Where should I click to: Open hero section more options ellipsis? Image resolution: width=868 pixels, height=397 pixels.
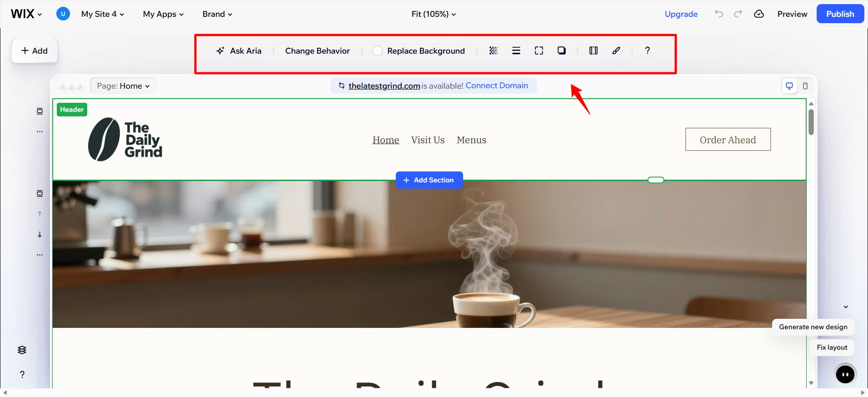(40, 255)
